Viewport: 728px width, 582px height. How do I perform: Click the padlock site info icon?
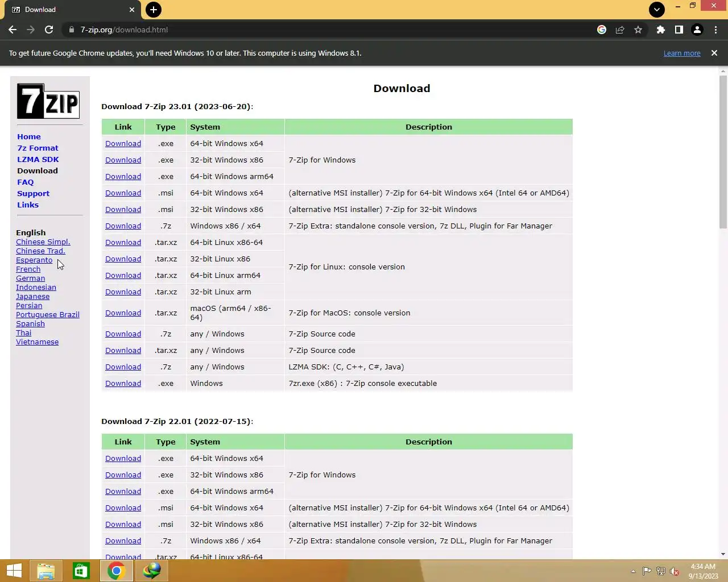(72, 30)
